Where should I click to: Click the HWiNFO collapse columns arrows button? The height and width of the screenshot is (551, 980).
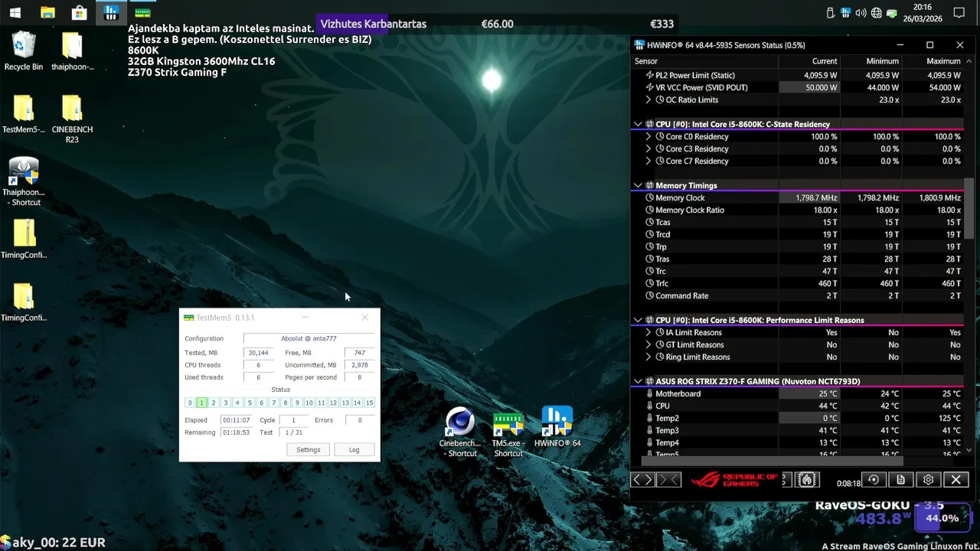pyautogui.click(x=670, y=480)
